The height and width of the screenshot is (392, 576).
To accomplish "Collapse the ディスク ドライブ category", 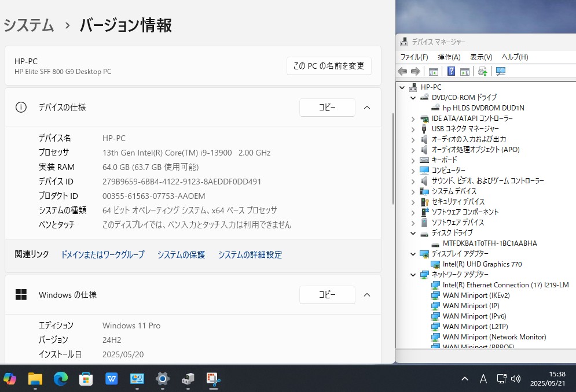I will pyautogui.click(x=413, y=233).
